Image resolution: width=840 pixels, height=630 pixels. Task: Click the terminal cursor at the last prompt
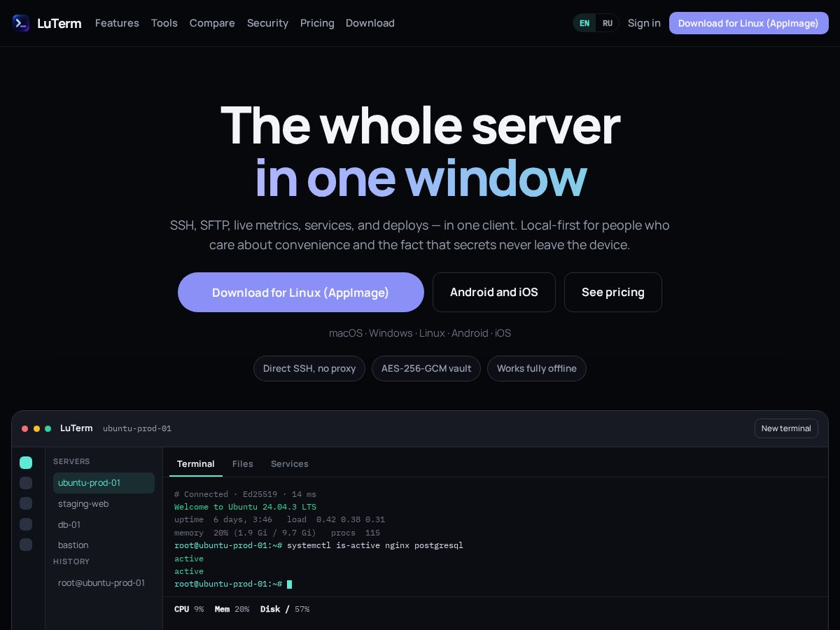[289, 584]
